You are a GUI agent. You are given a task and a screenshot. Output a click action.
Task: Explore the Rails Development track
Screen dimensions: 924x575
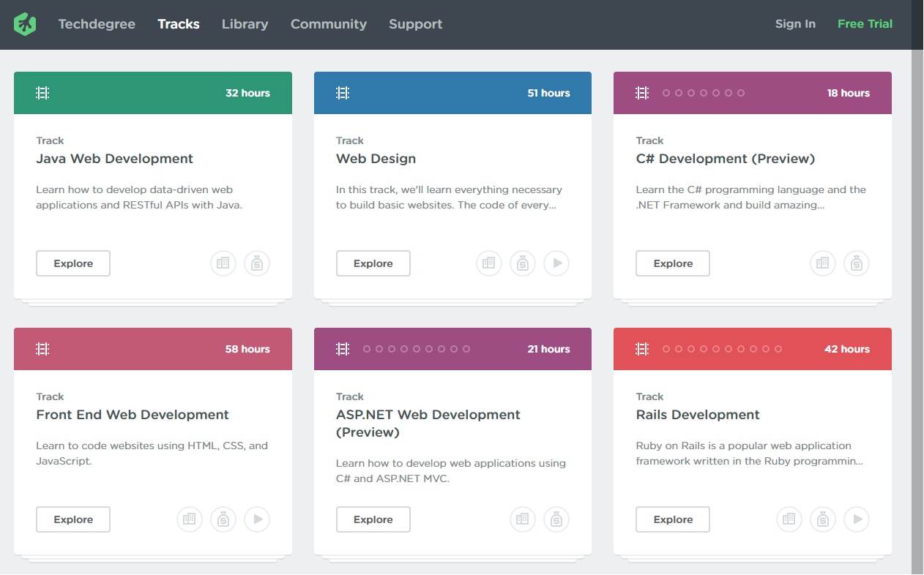(673, 519)
